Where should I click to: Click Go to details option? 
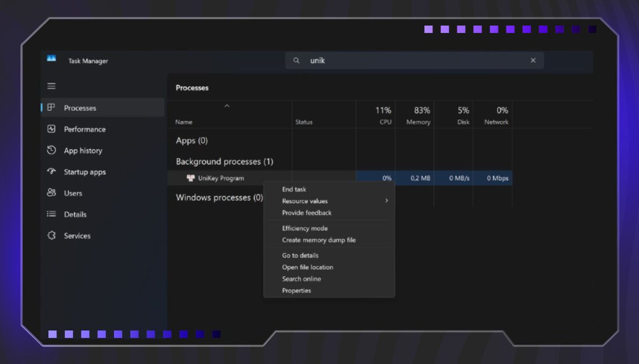coord(300,255)
